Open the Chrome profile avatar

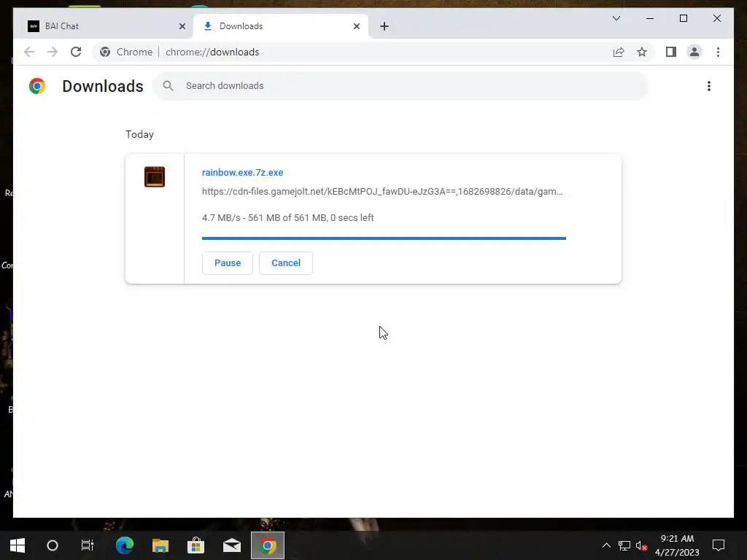(694, 52)
